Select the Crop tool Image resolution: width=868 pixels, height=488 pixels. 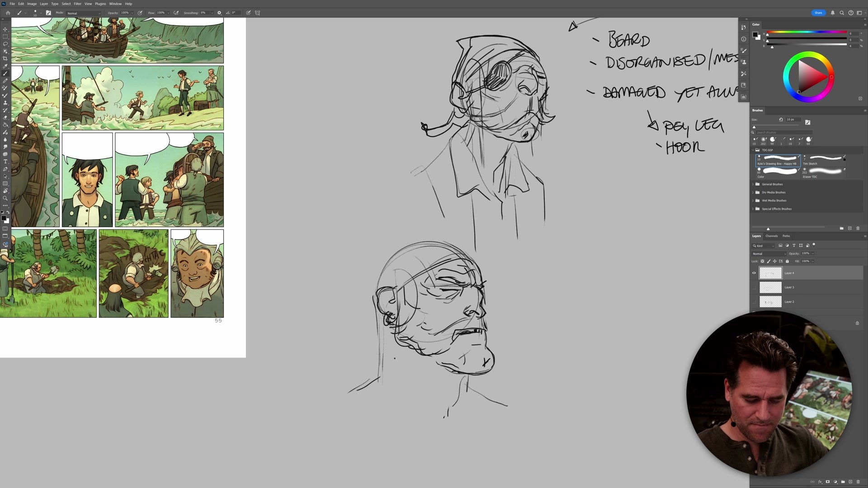pos(5,58)
